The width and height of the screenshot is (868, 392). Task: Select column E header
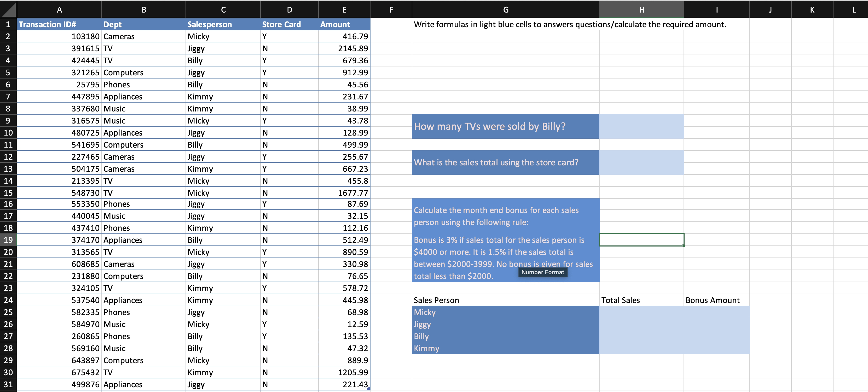(x=344, y=9)
